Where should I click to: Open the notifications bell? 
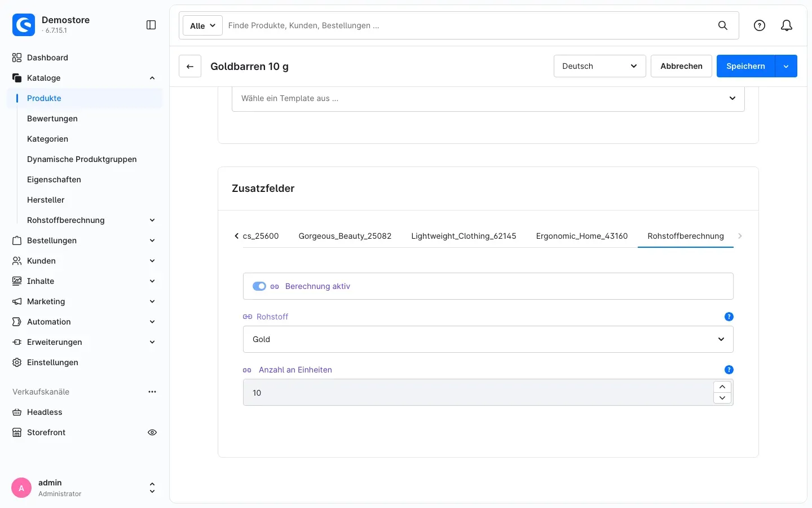tap(787, 25)
